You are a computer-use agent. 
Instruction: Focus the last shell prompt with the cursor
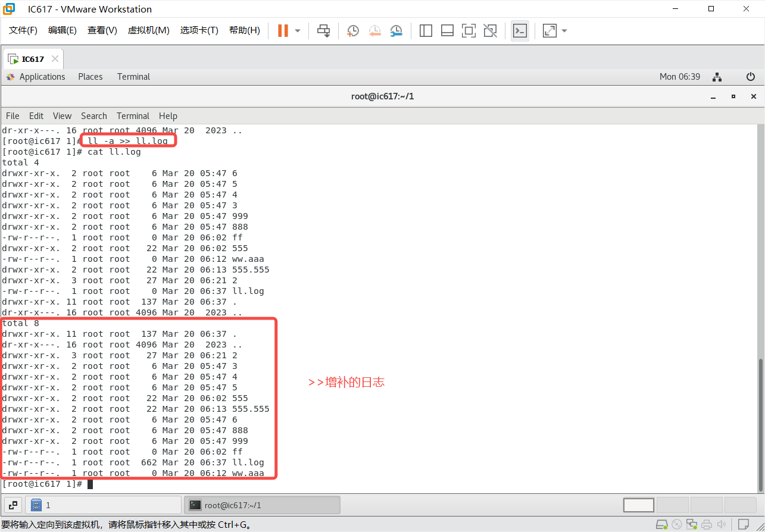[48, 484]
